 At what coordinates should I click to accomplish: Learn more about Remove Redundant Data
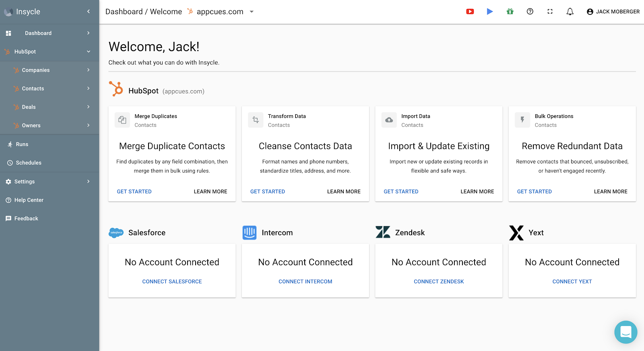coord(611,192)
